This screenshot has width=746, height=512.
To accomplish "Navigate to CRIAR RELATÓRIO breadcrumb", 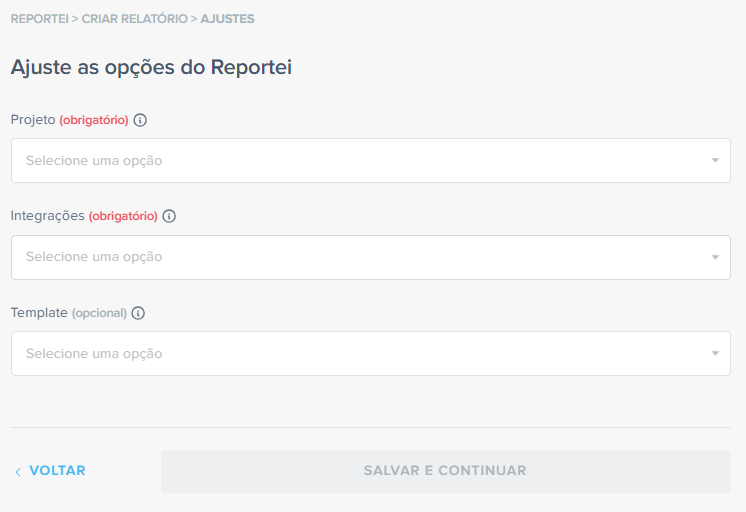I will [x=134, y=19].
